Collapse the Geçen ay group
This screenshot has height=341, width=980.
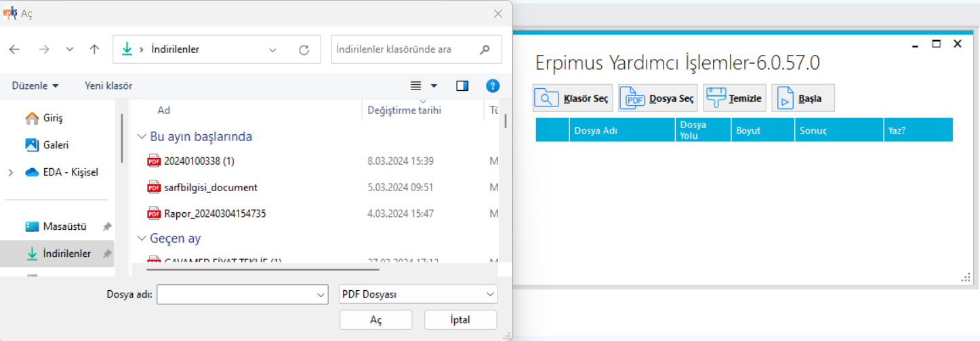coord(142,239)
